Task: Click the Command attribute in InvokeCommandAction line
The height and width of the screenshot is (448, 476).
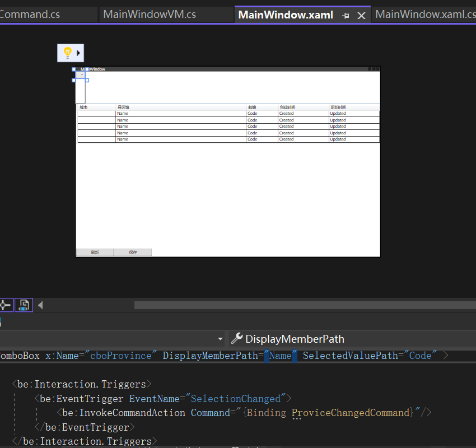Action: 211,413
